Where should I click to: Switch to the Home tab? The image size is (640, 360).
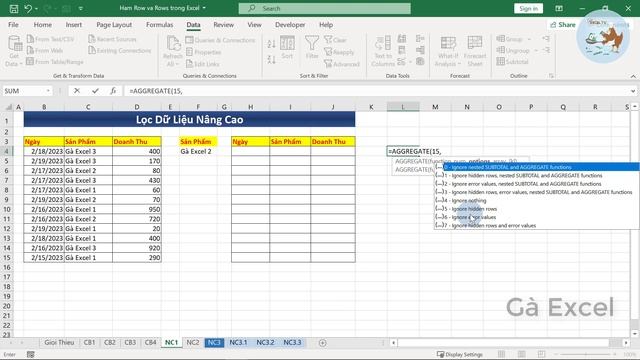pos(42,24)
